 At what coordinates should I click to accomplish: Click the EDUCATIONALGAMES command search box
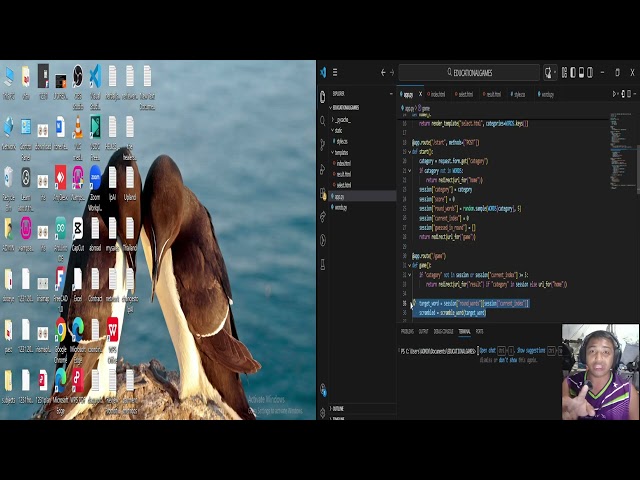[x=469, y=73]
